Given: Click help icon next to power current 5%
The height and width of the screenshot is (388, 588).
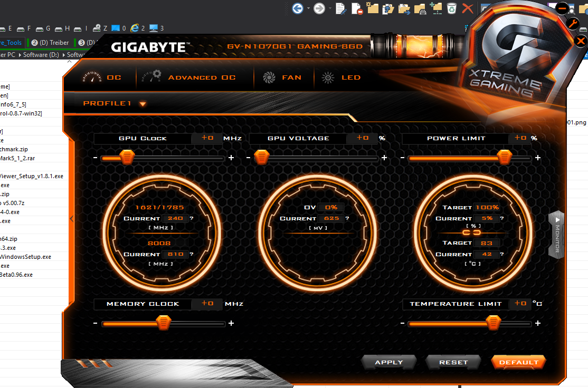Looking at the screenshot, I should [x=502, y=218].
